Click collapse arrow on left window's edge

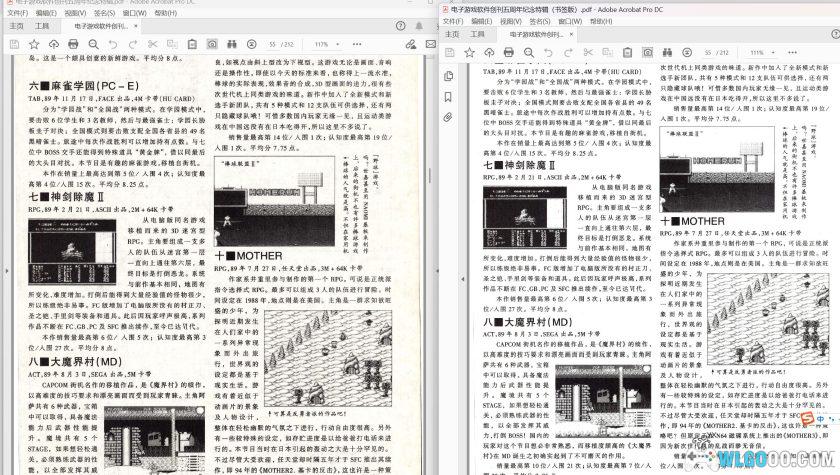pos(6,271)
